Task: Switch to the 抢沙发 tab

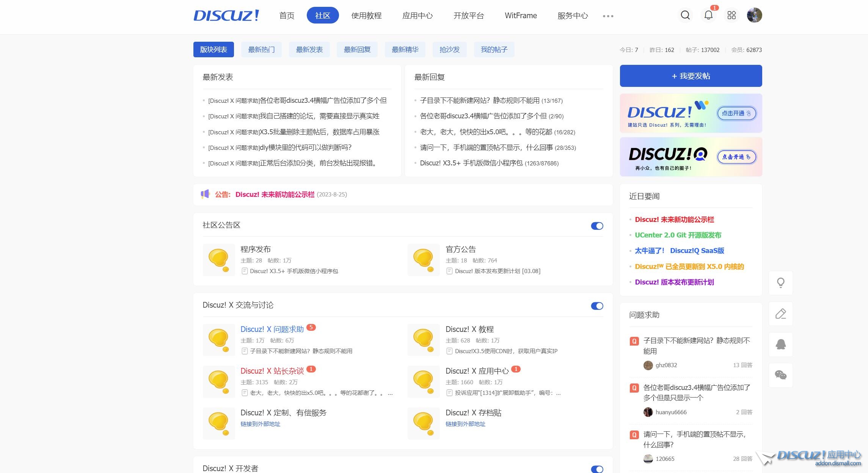Action: 449,50
